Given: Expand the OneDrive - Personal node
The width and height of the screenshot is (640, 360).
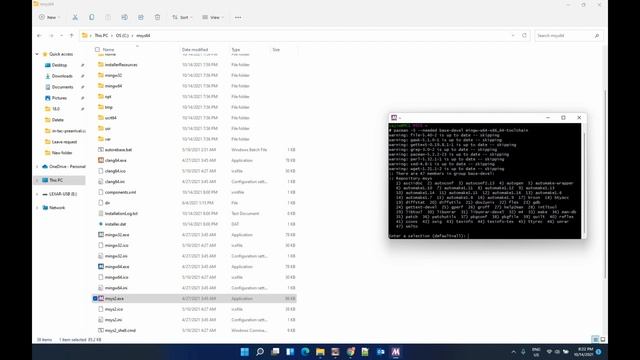Looking at the screenshot, I should click(37, 167).
